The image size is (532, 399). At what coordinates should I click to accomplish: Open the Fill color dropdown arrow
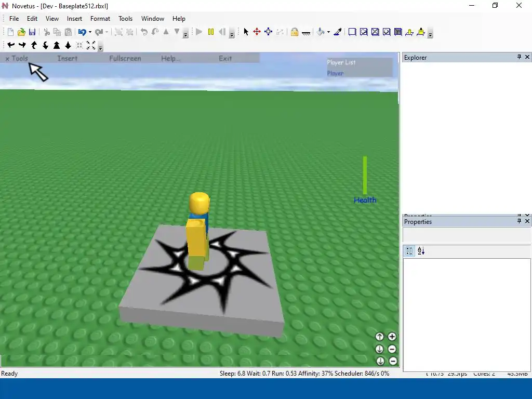pos(328,32)
